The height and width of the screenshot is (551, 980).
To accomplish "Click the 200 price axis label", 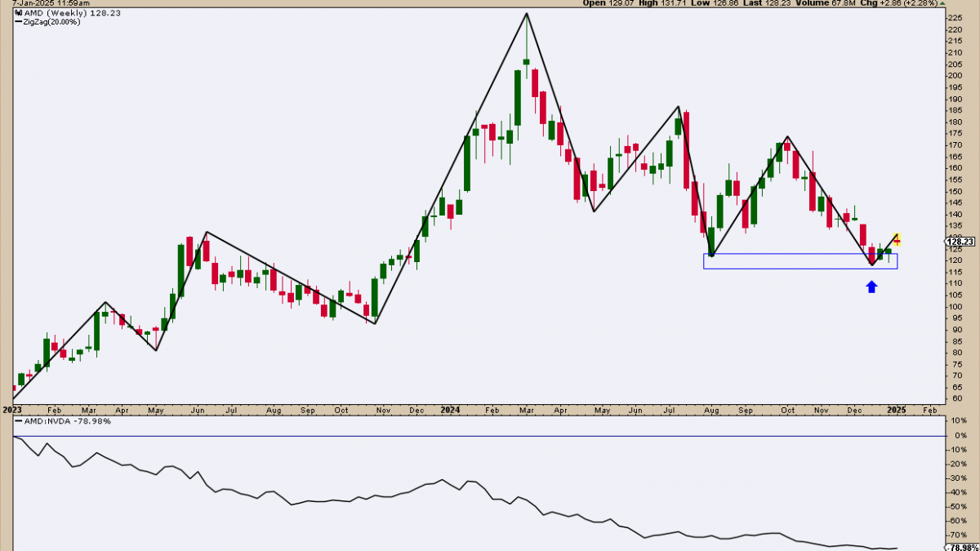I will click(955, 75).
